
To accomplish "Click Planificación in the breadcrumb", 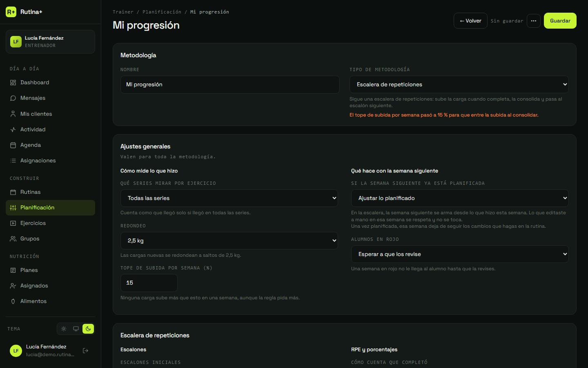I will 162,12.
